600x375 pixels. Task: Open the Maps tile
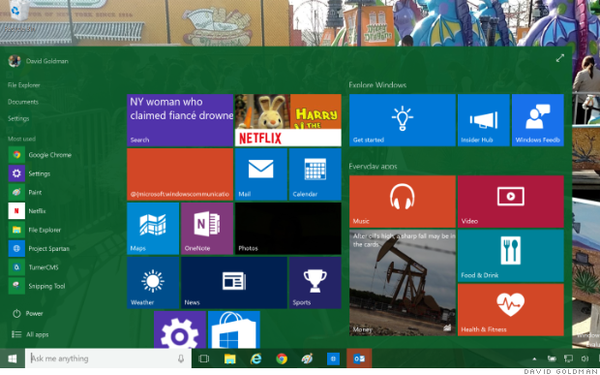tap(153, 228)
